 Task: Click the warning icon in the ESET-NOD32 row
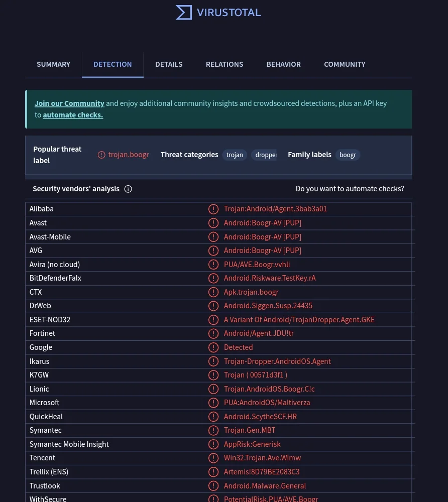tap(213, 319)
